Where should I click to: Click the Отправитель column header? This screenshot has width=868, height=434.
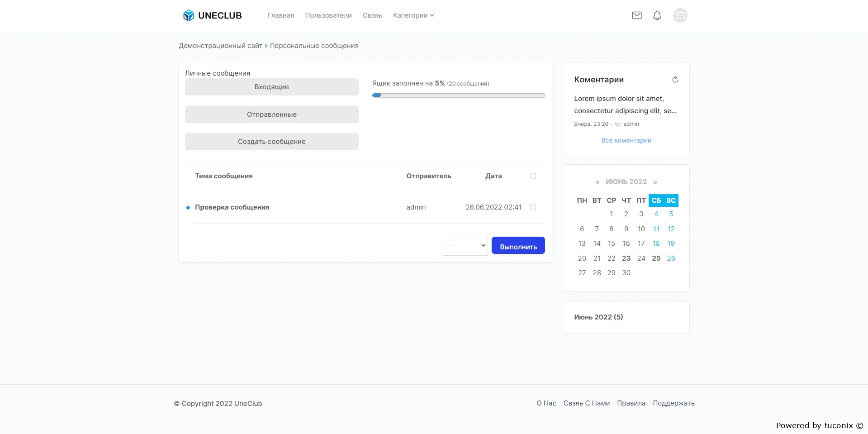[429, 176]
